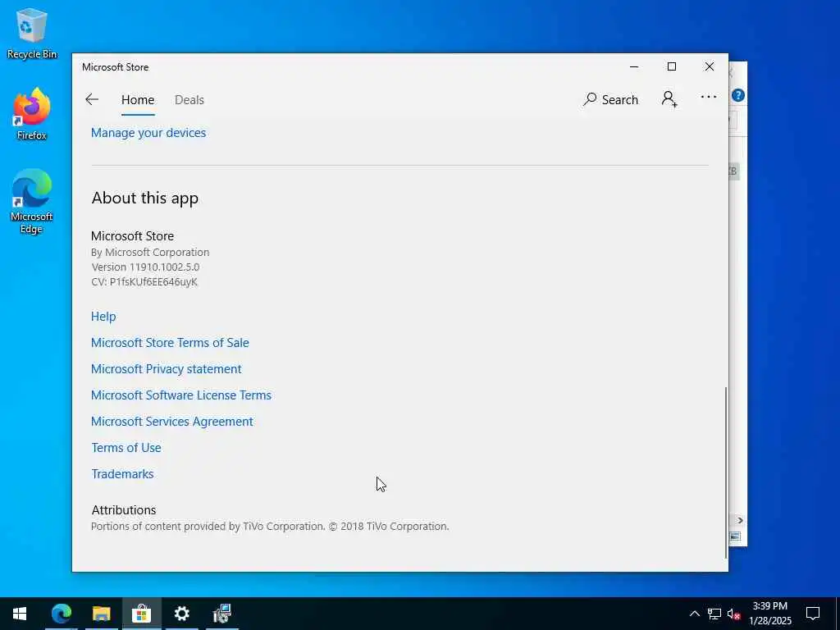
Task: Open the Trademarks link
Action: (x=123, y=474)
